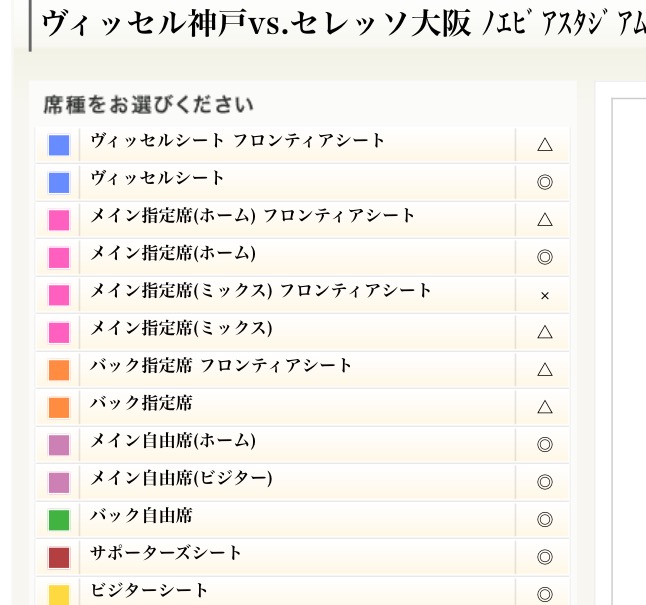The height and width of the screenshot is (605, 646).
Task: Click the × sold-out icon for メイン指定席(ミックス) フロンティアシート
Action: click(544, 295)
